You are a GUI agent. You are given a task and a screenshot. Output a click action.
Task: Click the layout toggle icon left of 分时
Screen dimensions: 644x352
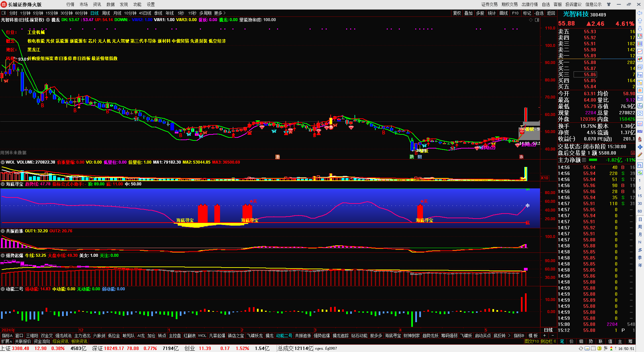click(x=4, y=13)
